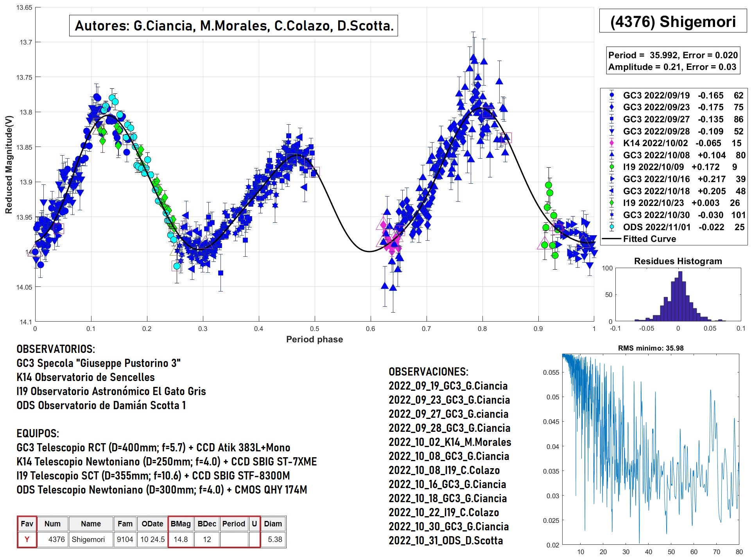Screen dimensions: 753x560
Task: Click the authors title box text
Action: point(234,26)
